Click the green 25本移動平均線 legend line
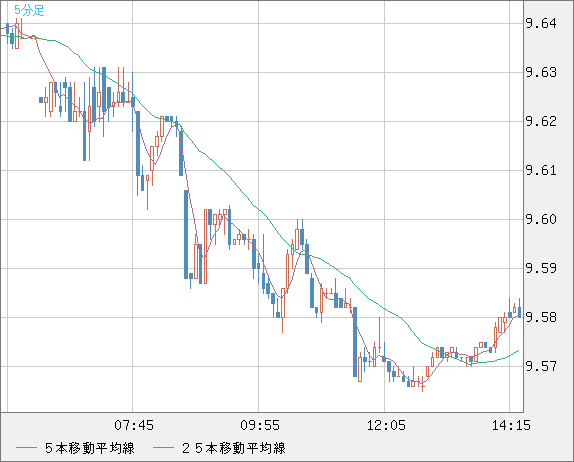This screenshot has width=574, height=462. [x=163, y=448]
